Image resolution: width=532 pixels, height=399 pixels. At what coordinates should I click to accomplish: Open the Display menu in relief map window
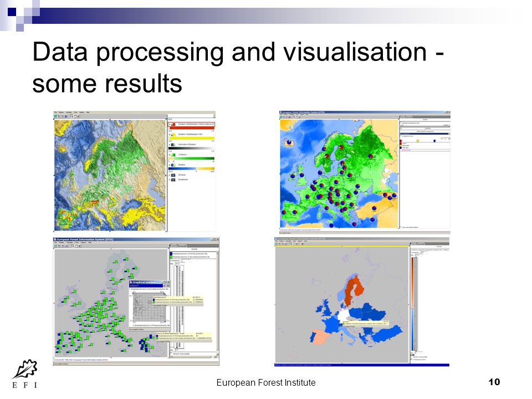(61, 112)
